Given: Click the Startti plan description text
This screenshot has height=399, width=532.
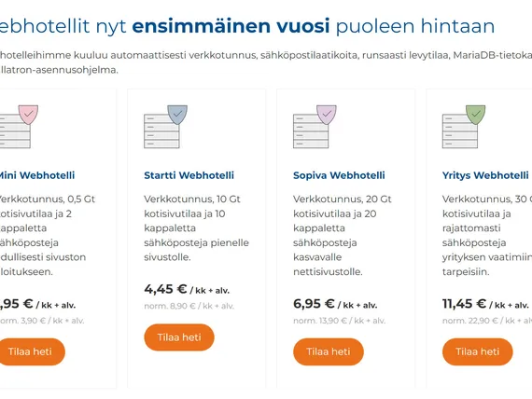Looking at the screenshot, I should tap(196, 228).
